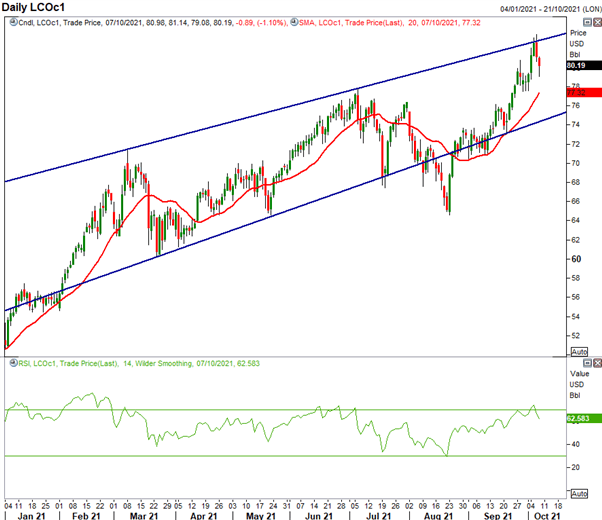
Task: Click the red 77.32 SMA value label
Action: (x=584, y=93)
